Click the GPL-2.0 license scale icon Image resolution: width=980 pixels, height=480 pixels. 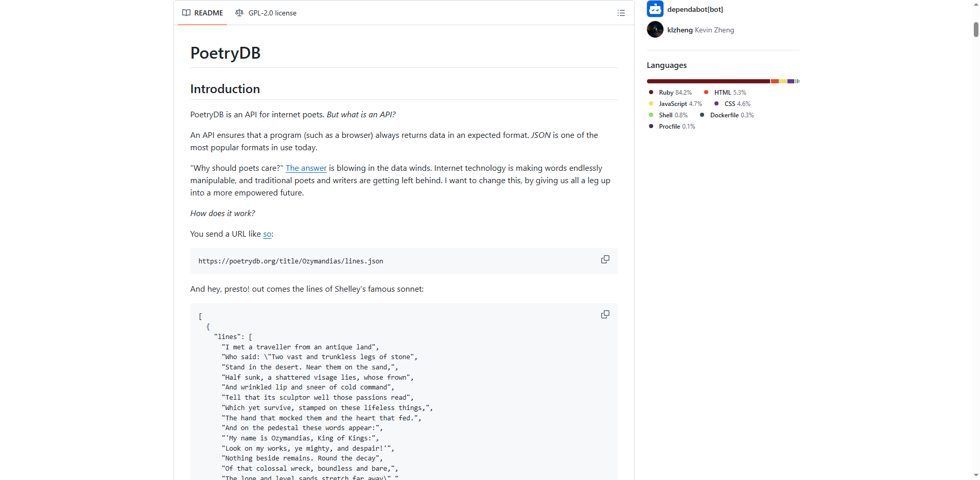coord(239,12)
